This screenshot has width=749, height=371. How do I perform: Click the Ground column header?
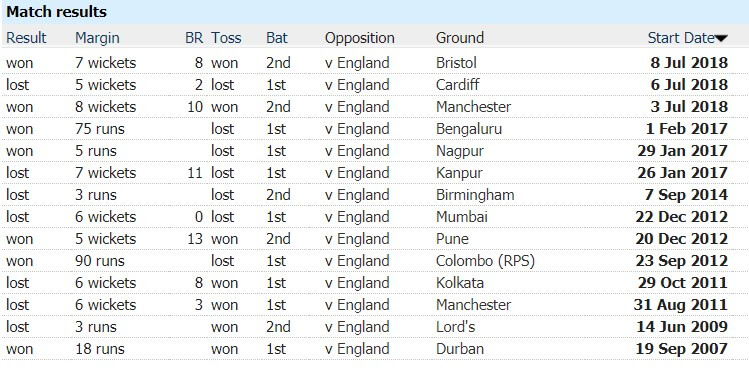tap(460, 38)
